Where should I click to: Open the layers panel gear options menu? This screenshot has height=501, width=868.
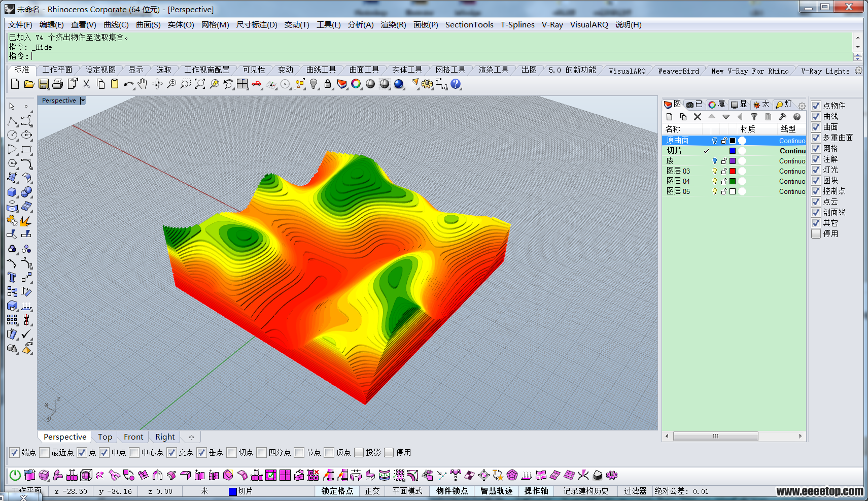coord(802,106)
